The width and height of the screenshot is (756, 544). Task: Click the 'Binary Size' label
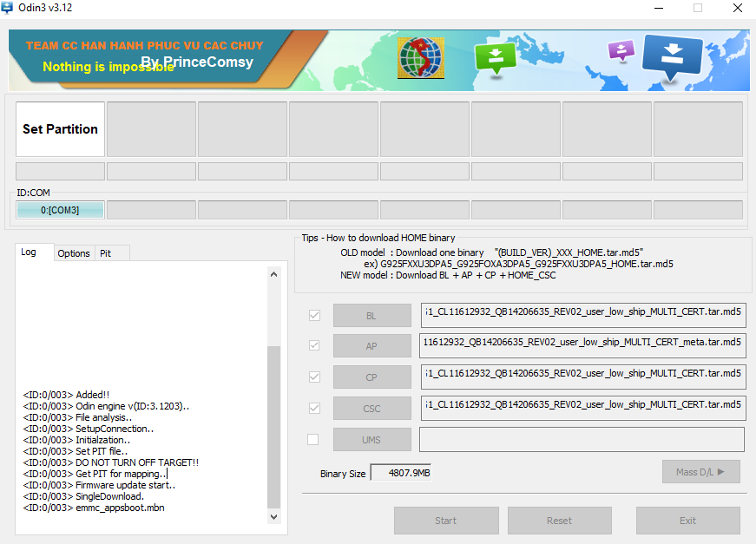343,474
